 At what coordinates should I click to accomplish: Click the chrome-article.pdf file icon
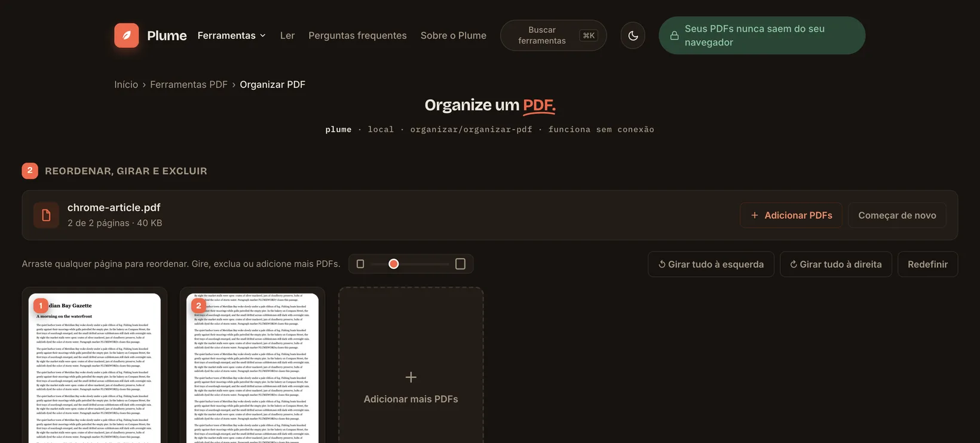(46, 215)
